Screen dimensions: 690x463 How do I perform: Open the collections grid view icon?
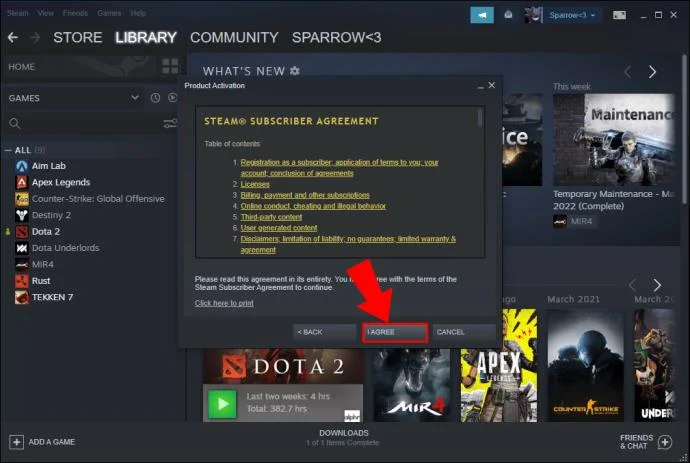[170, 66]
